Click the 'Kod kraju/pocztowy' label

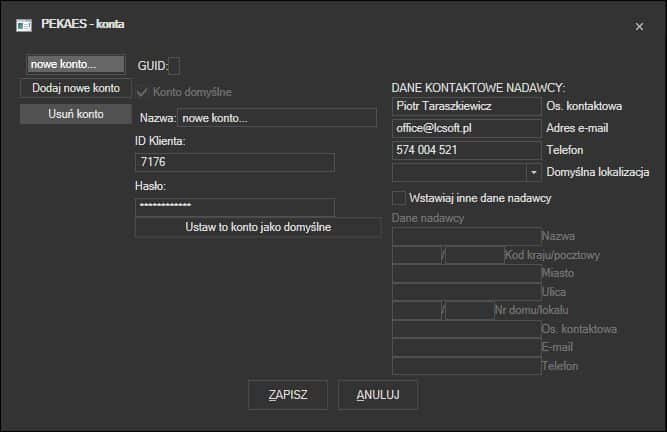point(552,255)
